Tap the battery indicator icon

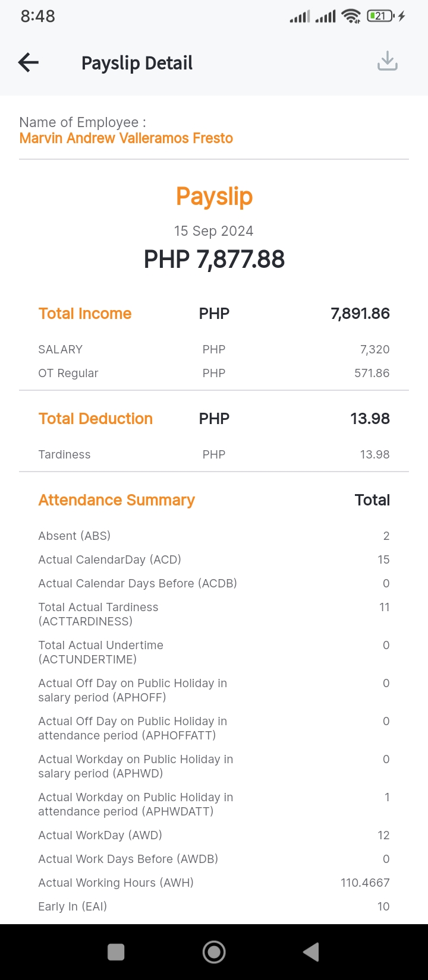(380, 17)
